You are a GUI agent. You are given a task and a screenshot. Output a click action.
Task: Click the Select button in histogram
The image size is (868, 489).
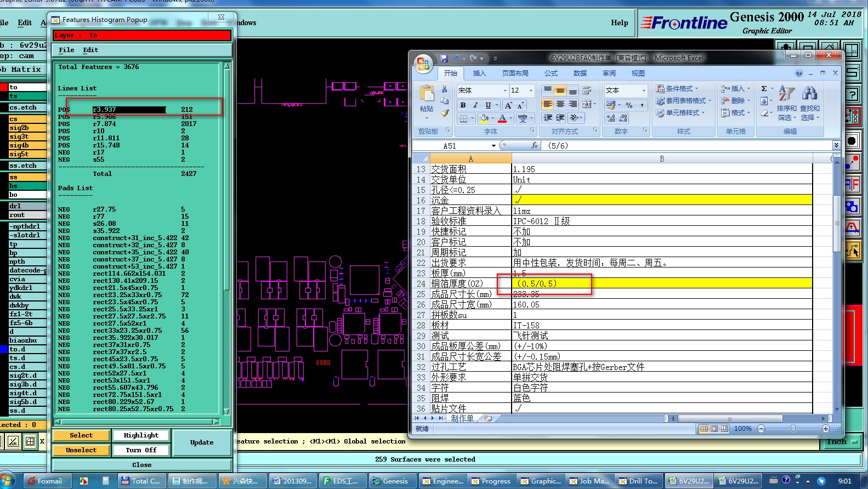coord(81,435)
